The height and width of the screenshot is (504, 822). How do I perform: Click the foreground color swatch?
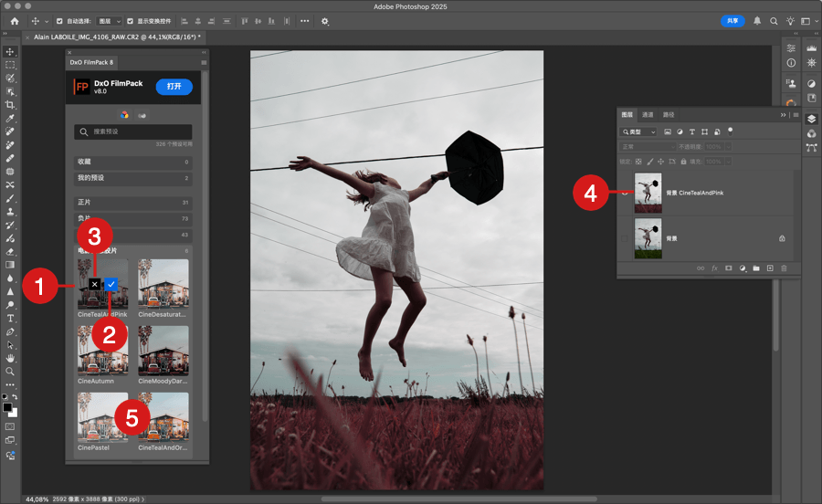7,407
